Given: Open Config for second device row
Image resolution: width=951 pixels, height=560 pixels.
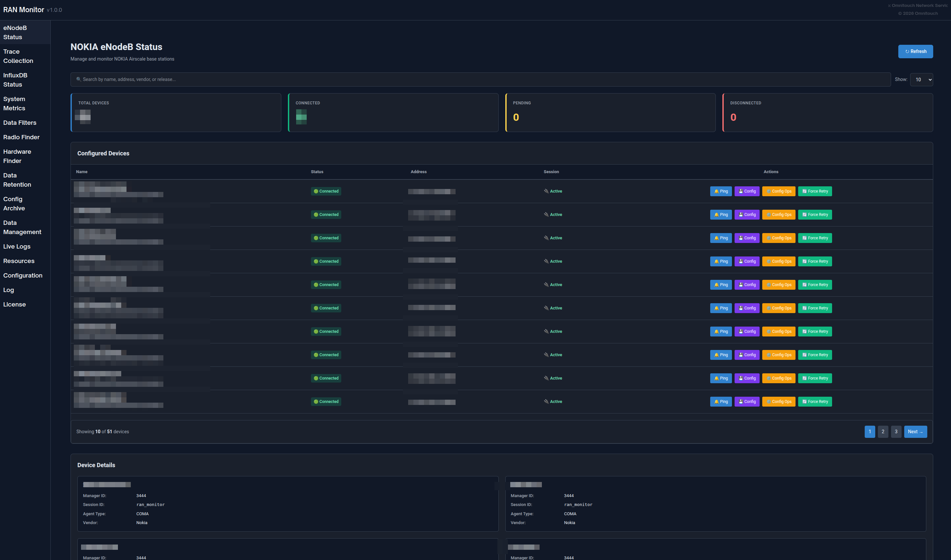Looking at the screenshot, I should tap(747, 215).
